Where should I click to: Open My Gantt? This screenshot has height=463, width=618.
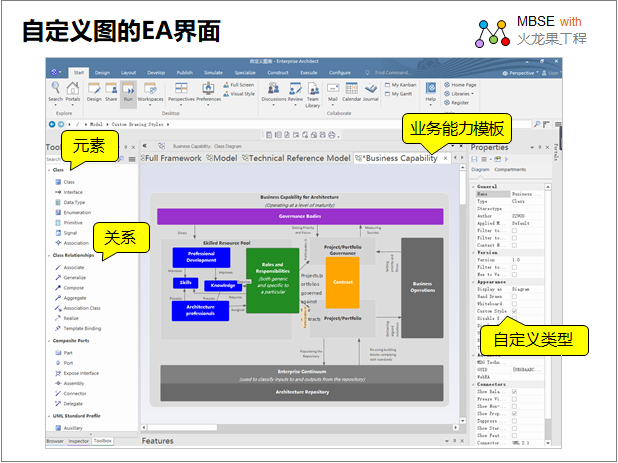click(x=398, y=94)
